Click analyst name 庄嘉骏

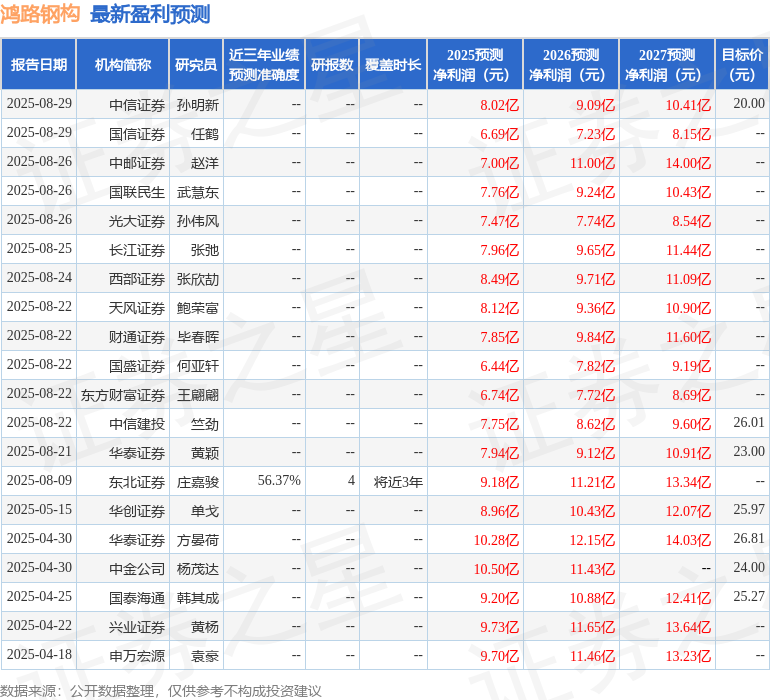coord(198,482)
